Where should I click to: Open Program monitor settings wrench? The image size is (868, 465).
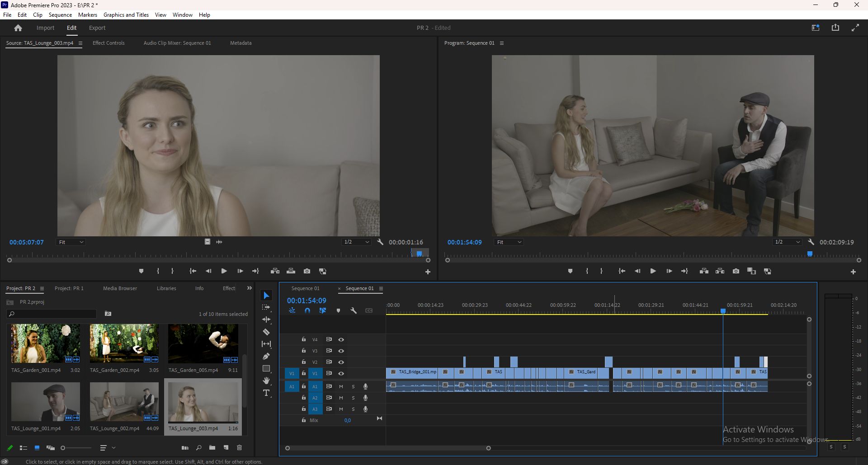click(811, 242)
